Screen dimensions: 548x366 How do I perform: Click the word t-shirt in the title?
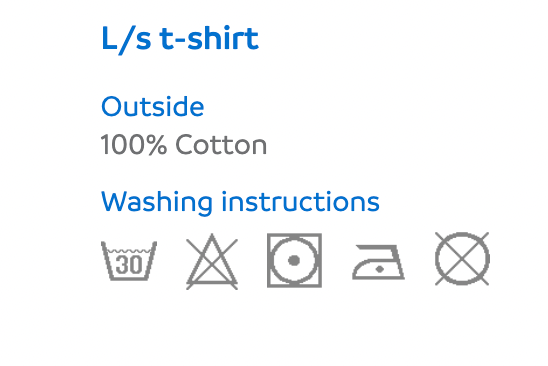(x=209, y=38)
